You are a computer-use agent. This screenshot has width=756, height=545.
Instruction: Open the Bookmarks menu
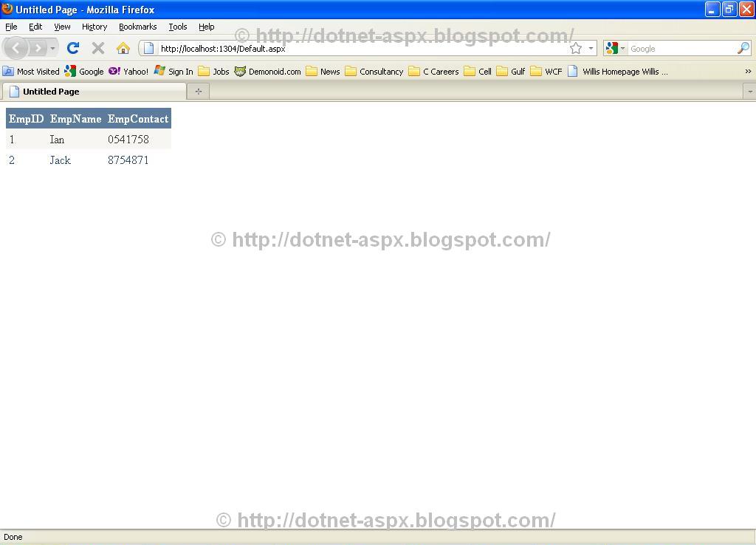coord(137,27)
